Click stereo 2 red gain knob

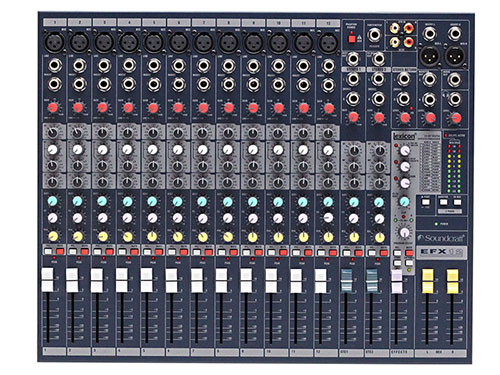point(379,117)
